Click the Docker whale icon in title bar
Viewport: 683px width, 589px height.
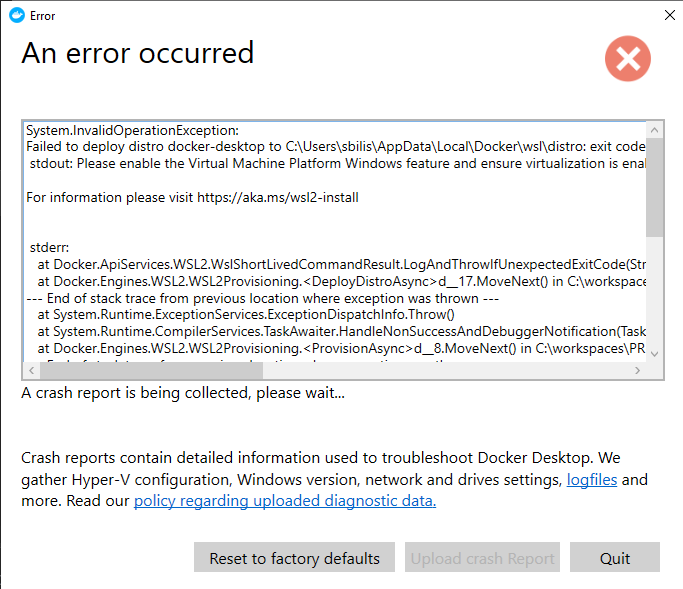pyautogui.click(x=17, y=16)
